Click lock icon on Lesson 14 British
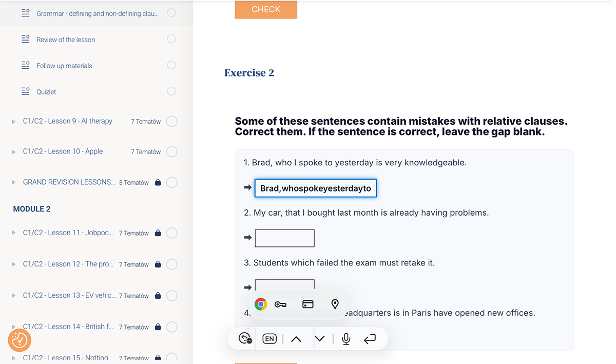 click(x=158, y=327)
